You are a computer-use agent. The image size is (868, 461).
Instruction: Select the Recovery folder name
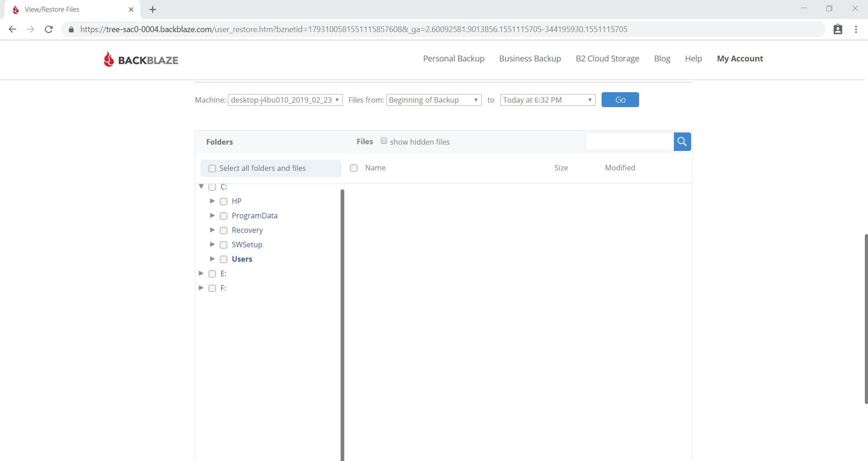[247, 230]
